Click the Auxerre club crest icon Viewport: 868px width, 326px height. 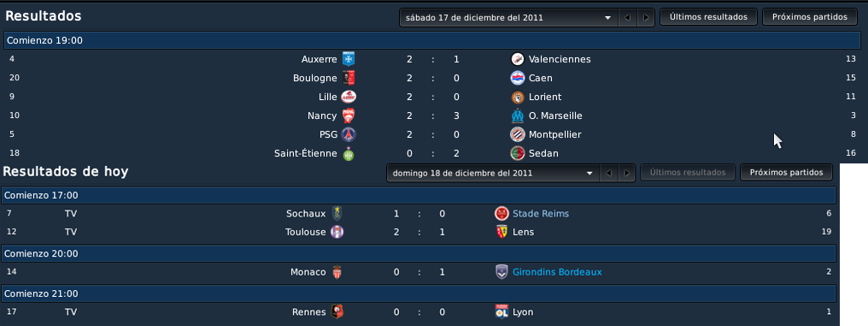point(349,59)
